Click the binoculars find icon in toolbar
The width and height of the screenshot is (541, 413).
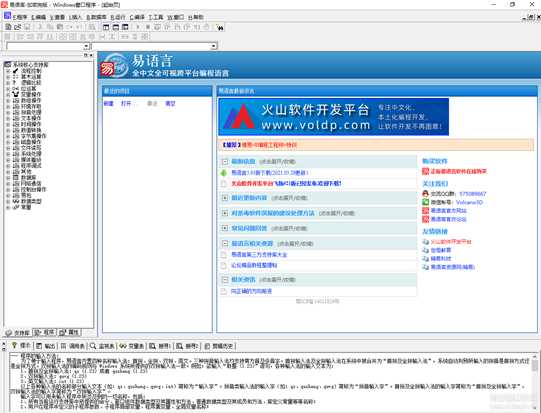(220, 27)
